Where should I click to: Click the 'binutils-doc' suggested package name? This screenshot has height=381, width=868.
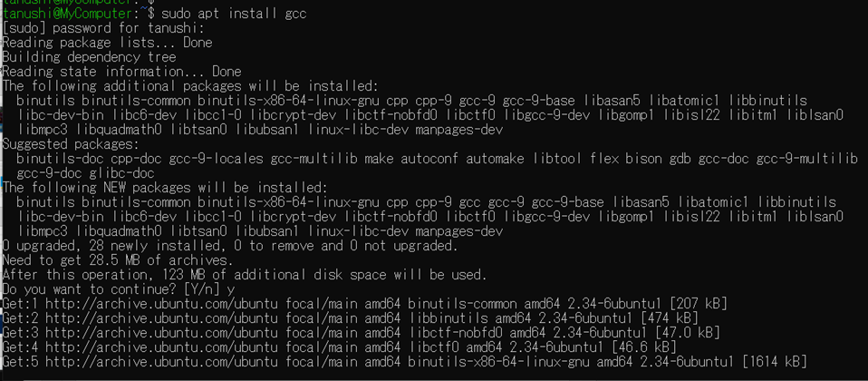coord(61,159)
